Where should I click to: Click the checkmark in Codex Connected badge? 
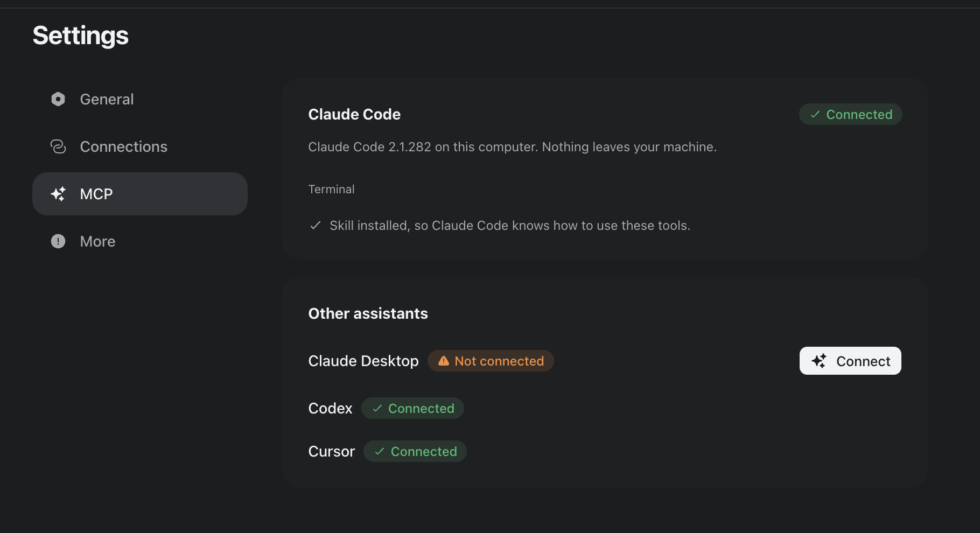pyautogui.click(x=377, y=408)
